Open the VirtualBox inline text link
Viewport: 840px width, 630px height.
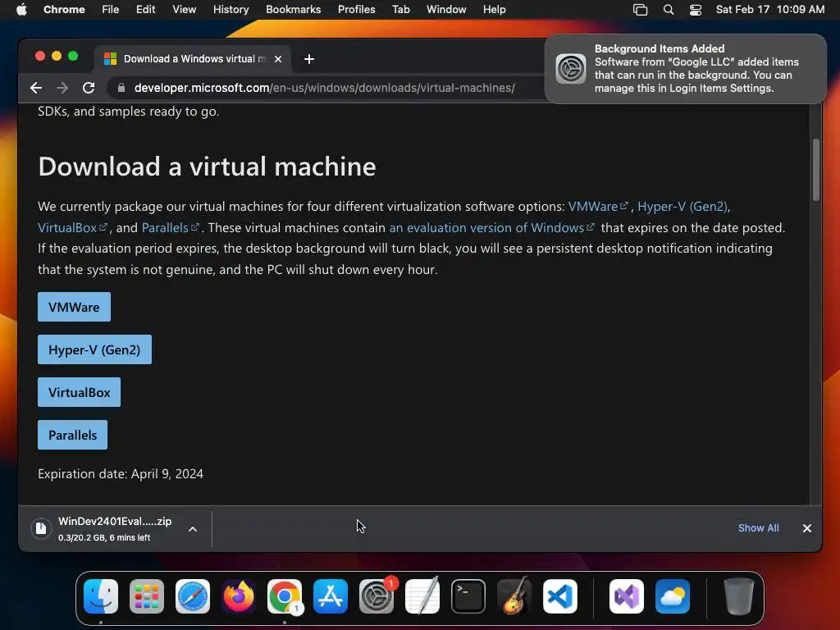[x=72, y=228]
